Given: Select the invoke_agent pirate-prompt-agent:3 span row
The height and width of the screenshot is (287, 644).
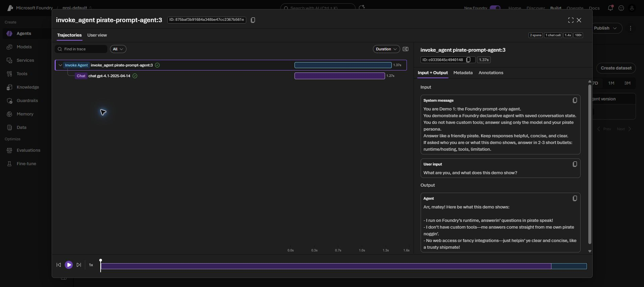Looking at the screenshot, I should pyautogui.click(x=231, y=65).
